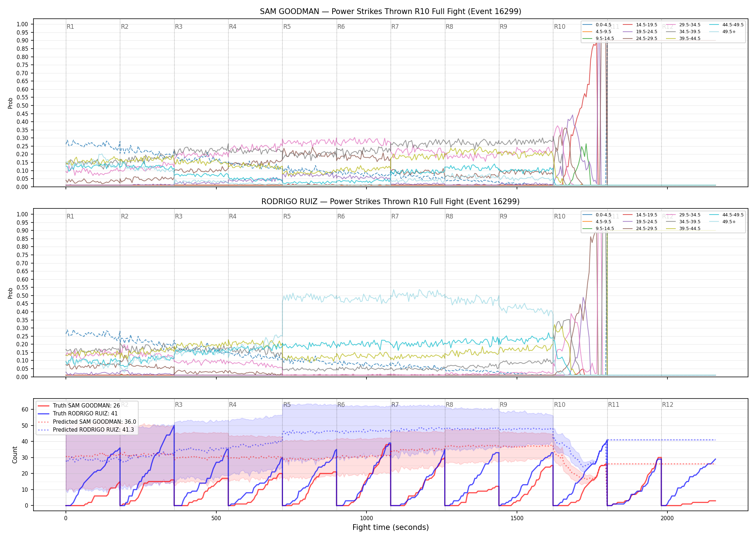Image resolution: width=756 pixels, height=540 pixels.
Task: Click the R5 round marker in Goodman chart
Action: (x=287, y=27)
